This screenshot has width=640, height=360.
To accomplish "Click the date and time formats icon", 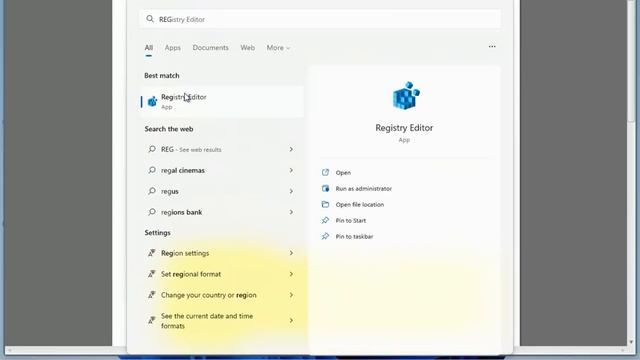I will coord(151,321).
